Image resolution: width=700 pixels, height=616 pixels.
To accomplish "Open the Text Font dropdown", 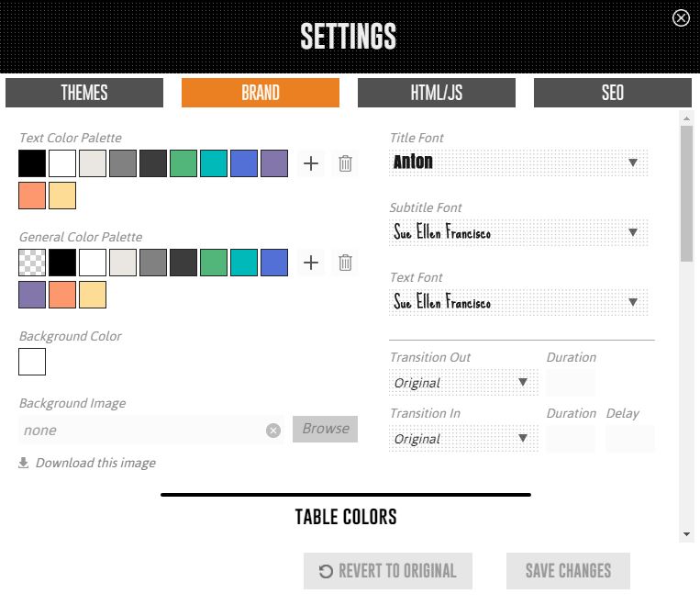I will [x=518, y=302].
